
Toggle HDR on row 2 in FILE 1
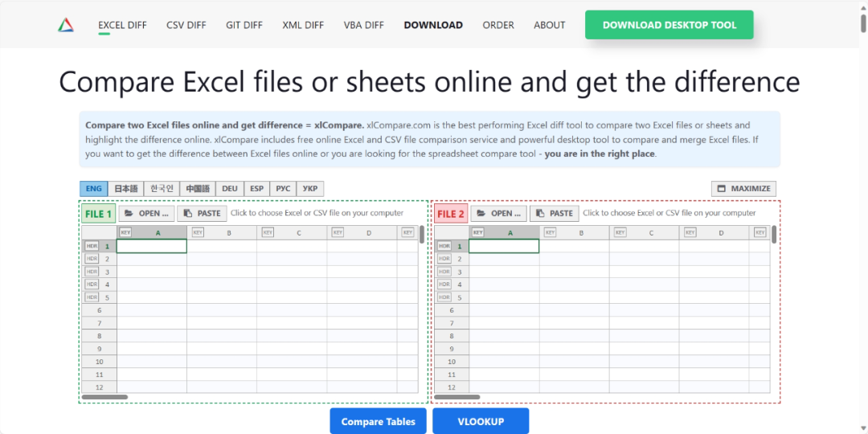[x=92, y=259]
